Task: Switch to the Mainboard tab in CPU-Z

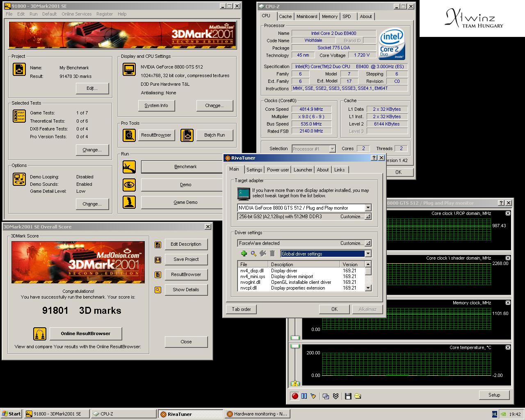Action: pyautogui.click(x=307, y=16)
